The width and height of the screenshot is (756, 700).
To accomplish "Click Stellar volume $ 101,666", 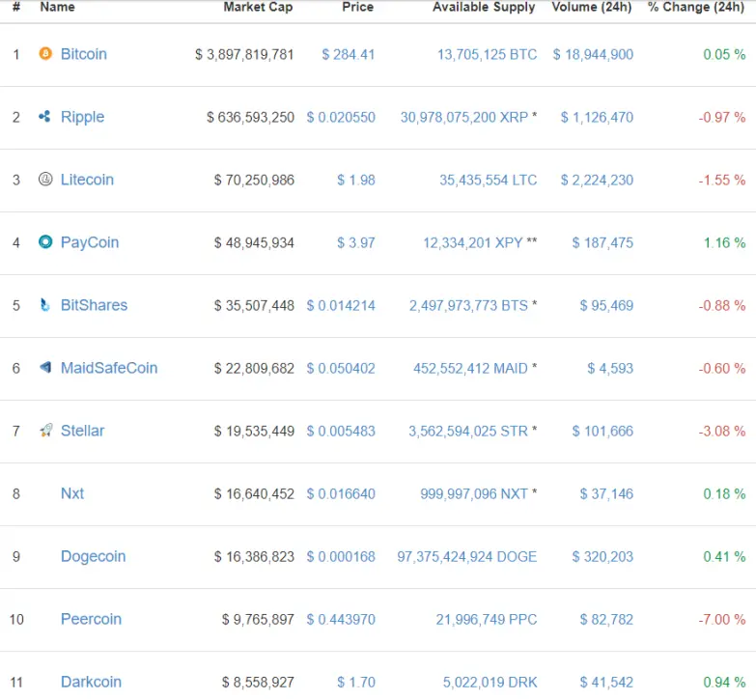I will click(602, 431).
